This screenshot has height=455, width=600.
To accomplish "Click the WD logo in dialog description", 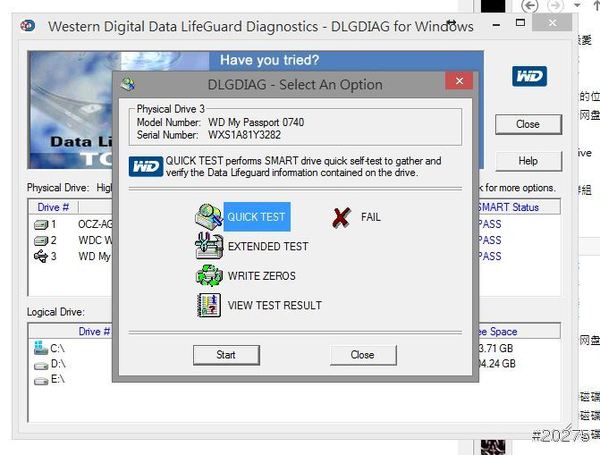I will [146, 166].
